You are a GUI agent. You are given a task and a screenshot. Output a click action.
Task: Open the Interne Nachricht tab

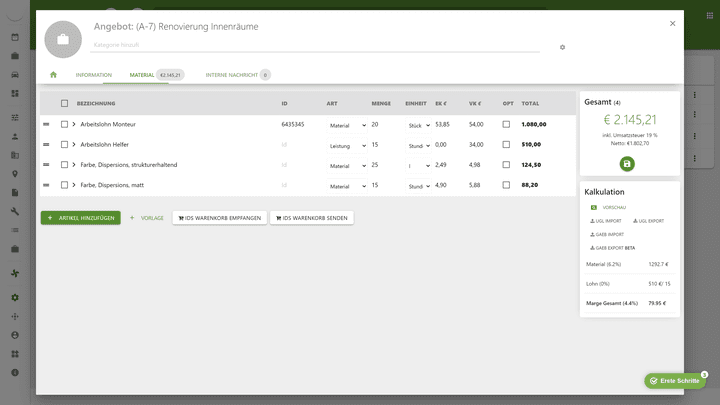pyautogui.click(x=231, y=75)
